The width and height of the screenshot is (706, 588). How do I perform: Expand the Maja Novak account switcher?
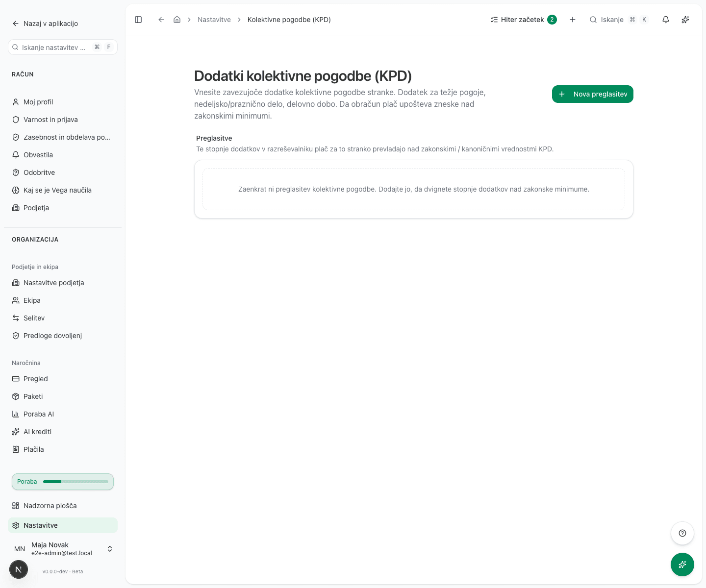pos(63,549)
